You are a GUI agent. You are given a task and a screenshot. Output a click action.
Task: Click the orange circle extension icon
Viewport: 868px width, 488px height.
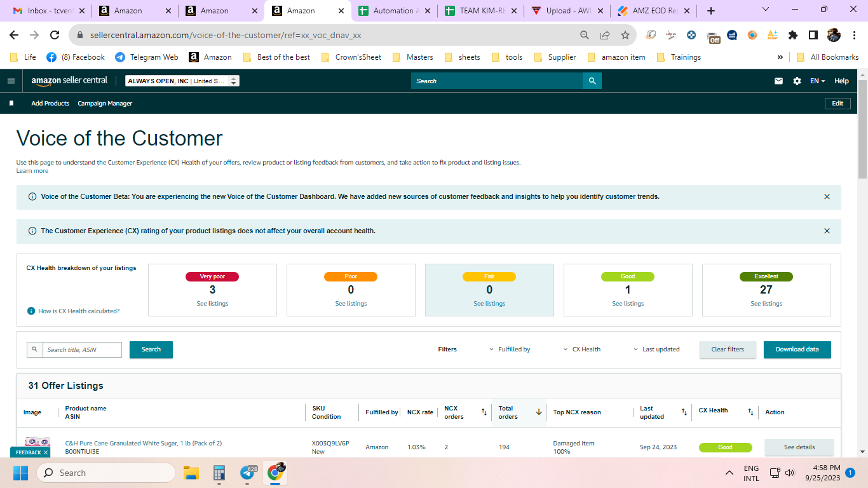[x=752, y=35]
